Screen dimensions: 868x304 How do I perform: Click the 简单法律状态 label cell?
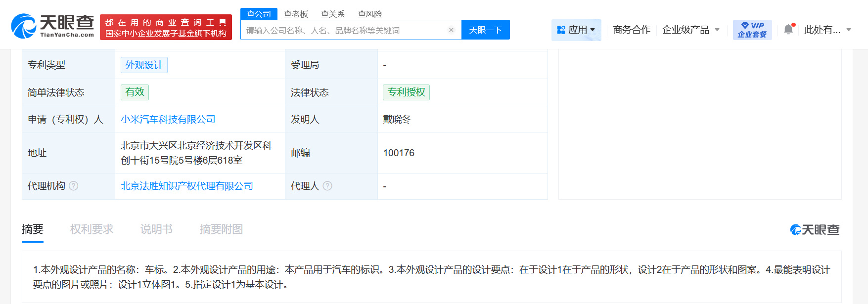pos(68,92)
